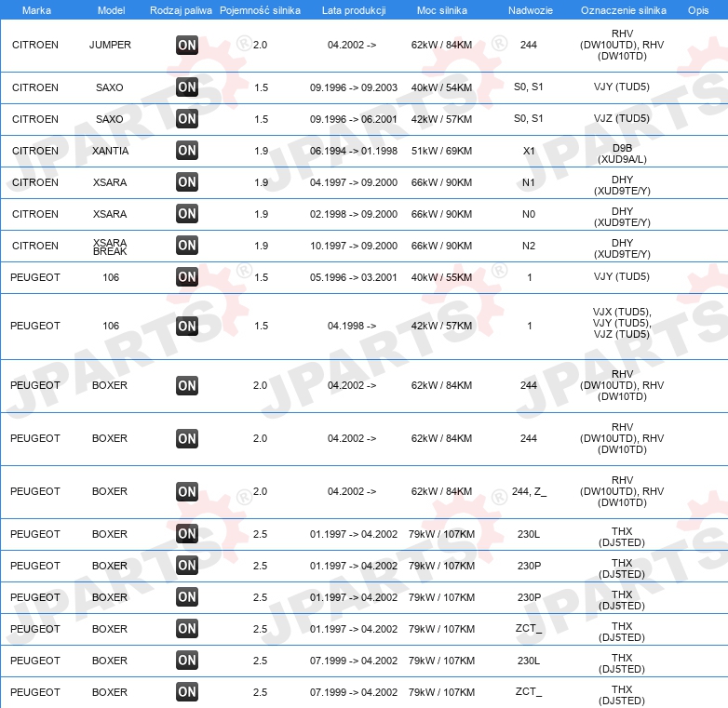Image resolution: width=728 pixels, height=708 pixels.
Task: Click the VJZ (TUD5) engine code in Saxo row
Action: pos(622,118)
